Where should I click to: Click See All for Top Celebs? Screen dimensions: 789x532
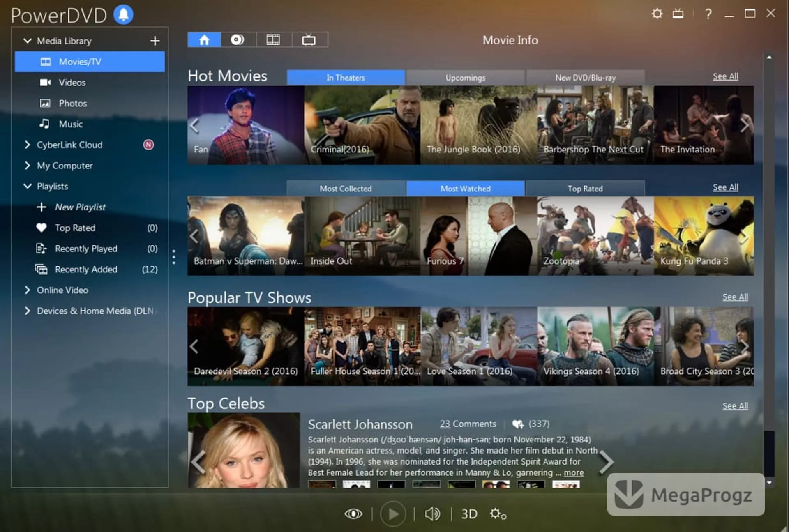pos(735,406)
